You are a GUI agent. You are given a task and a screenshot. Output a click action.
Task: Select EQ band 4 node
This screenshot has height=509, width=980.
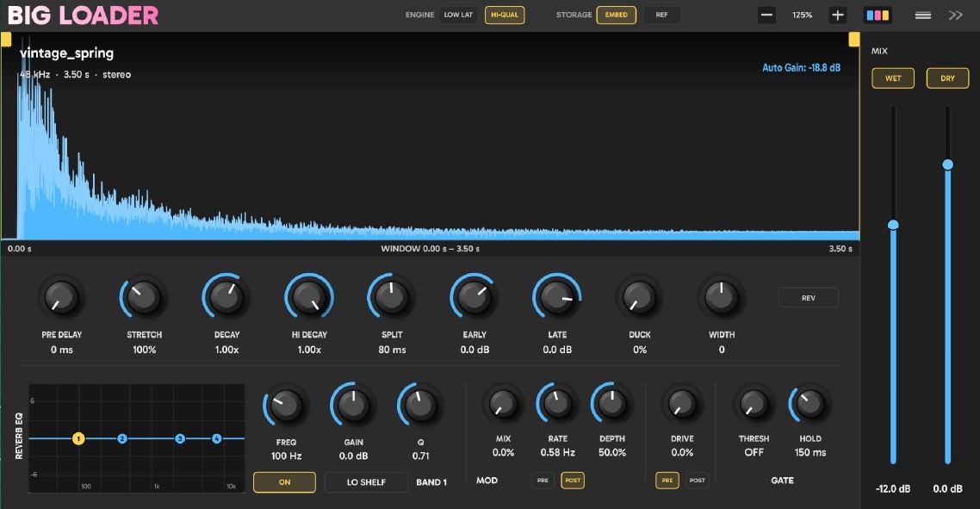tap(217, 438)
